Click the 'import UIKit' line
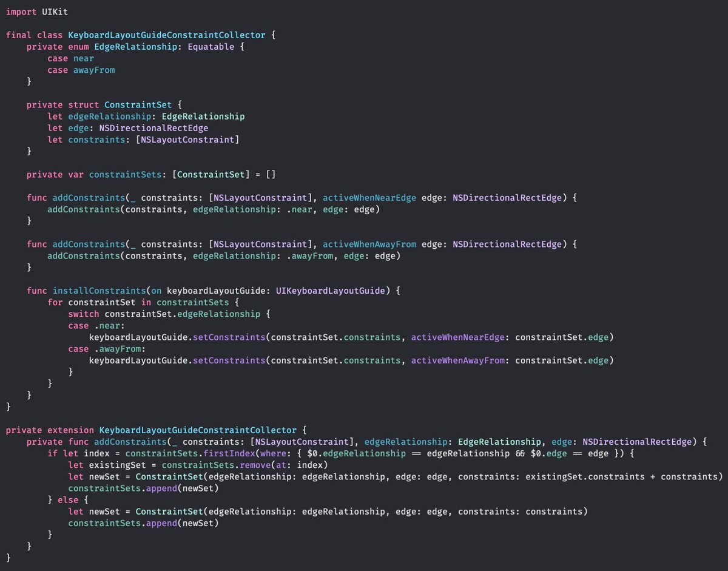 point(37,12)
